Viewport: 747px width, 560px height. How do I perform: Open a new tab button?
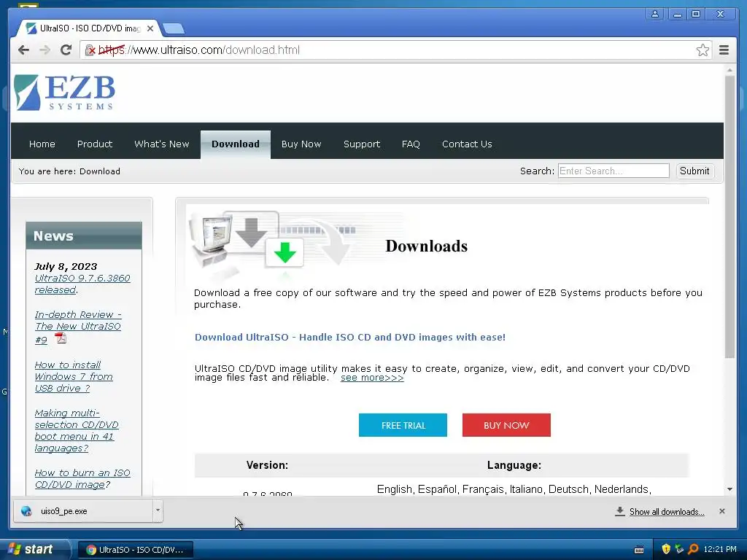173,28
